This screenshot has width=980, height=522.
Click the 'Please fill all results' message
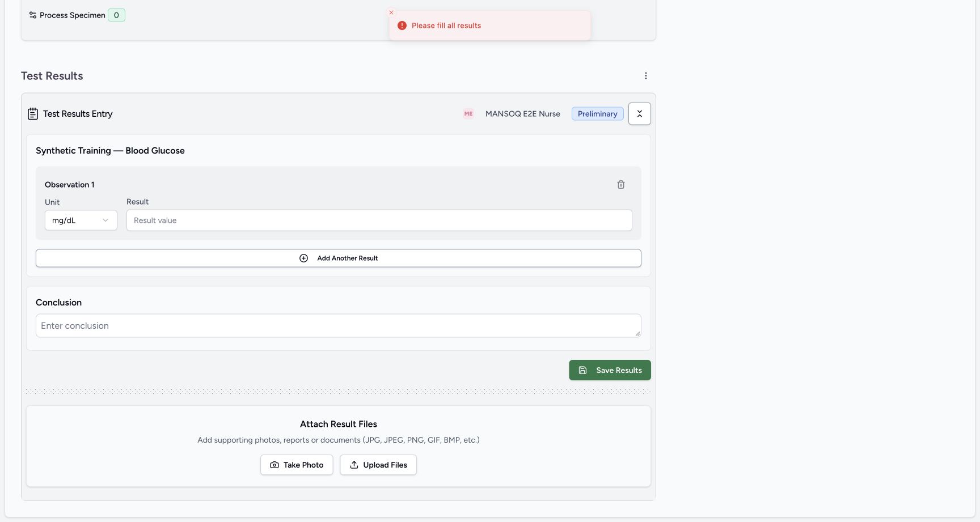pos(446,26)
